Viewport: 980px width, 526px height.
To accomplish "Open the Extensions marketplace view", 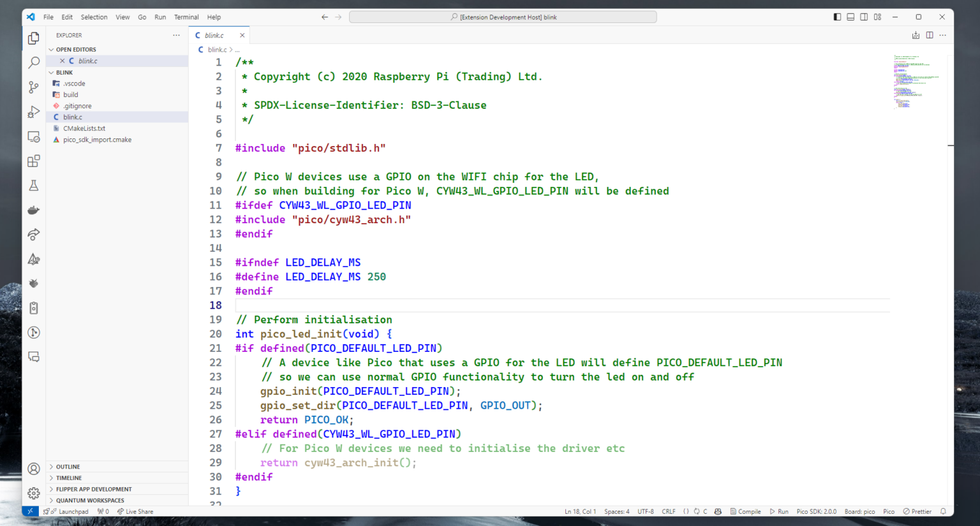I will point(32,161).
